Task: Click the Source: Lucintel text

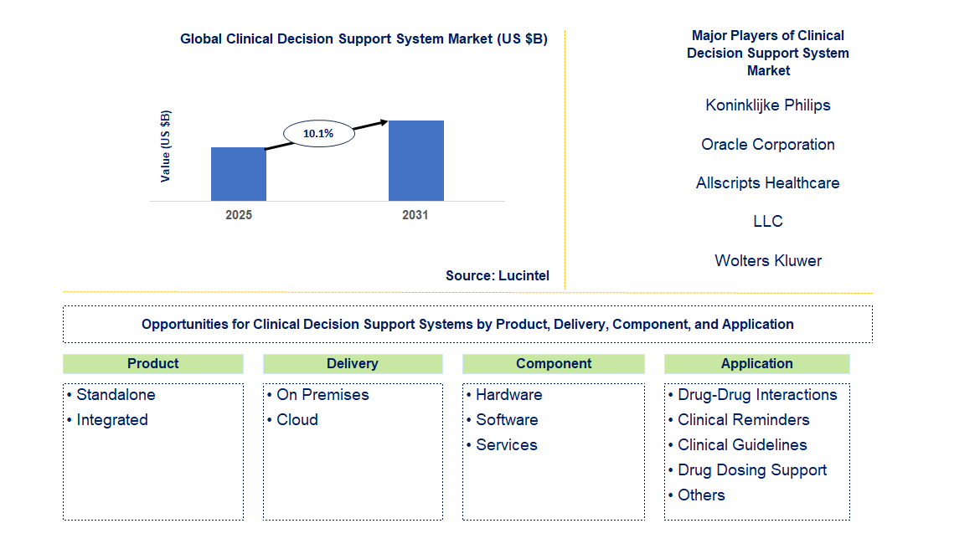Action: click(498, 275)
